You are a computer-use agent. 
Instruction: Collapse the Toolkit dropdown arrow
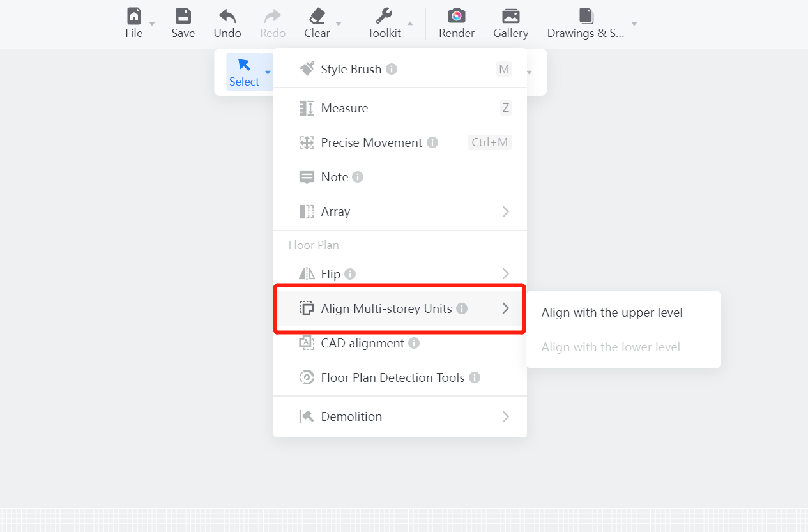(410, 24)
